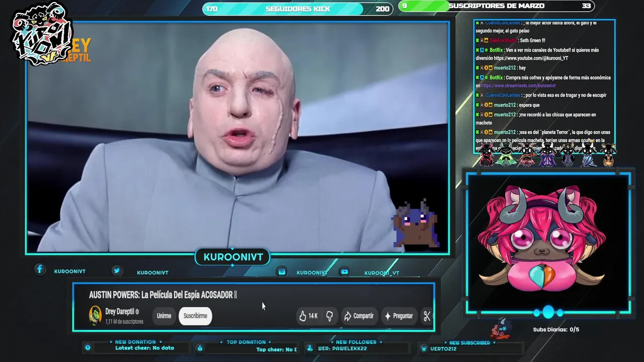Click the Compartir share button
Viewport: 644px width, 362px height.
359,316
